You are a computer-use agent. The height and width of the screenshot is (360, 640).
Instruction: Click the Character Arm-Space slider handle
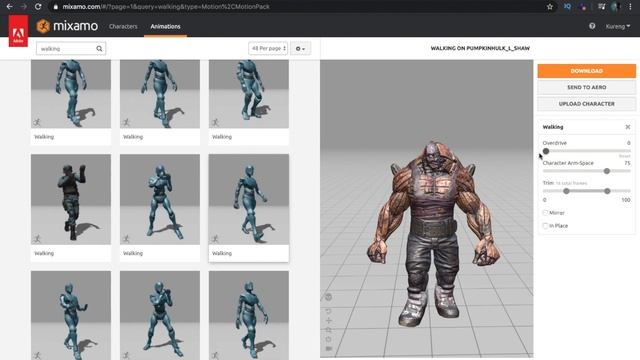(607, 171)
